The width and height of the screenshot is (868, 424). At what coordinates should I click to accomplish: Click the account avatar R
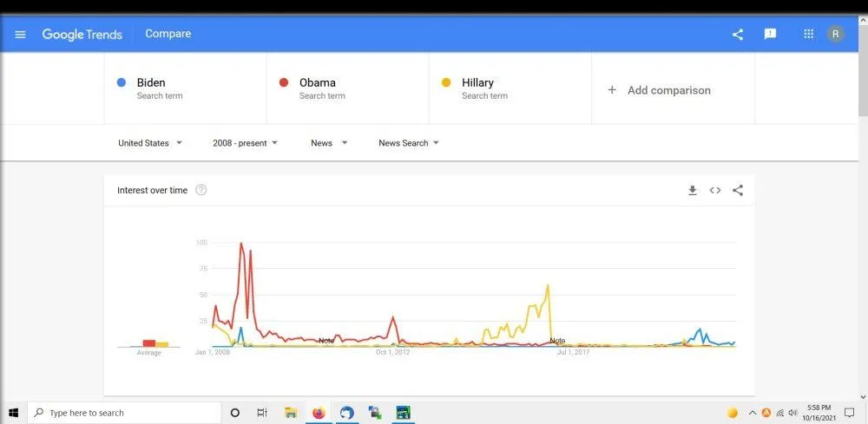point(835,35)
